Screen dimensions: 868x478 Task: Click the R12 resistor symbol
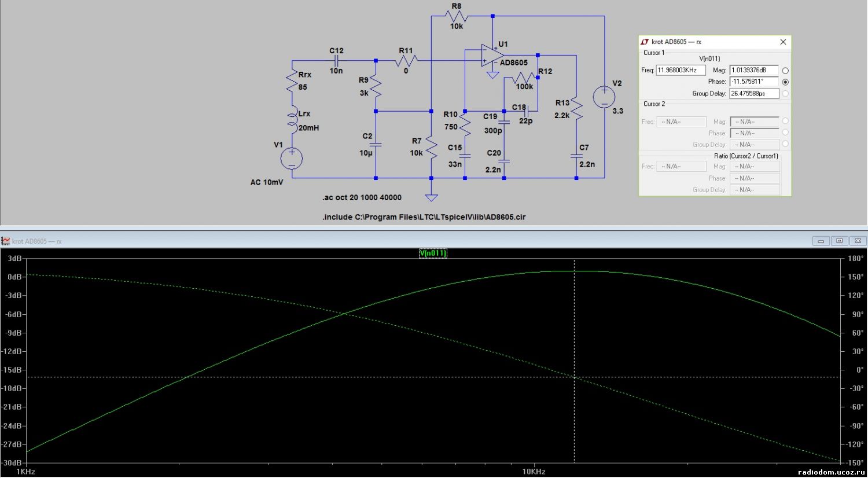pos(524,78)
